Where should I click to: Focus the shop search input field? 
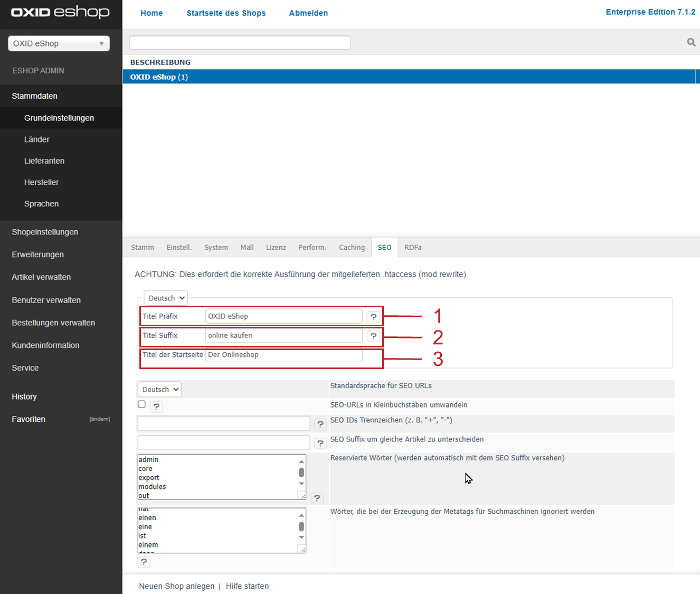point(240,42)
